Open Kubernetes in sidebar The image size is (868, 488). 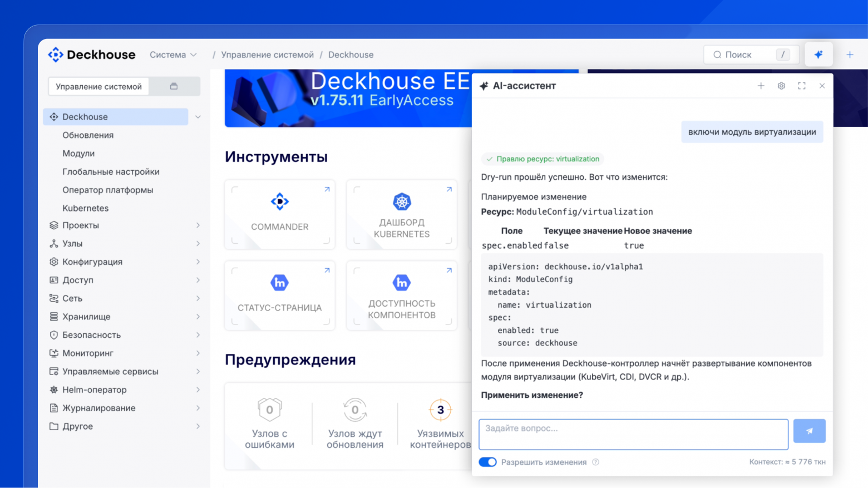(86, 208)
